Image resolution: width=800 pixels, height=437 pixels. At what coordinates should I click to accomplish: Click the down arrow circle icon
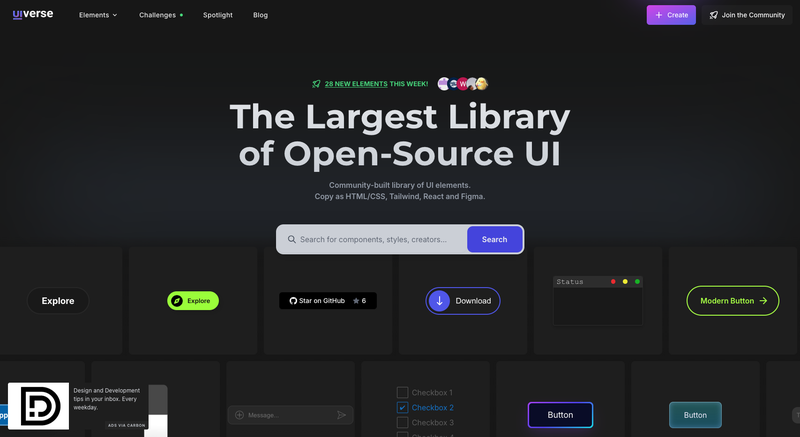439,301
